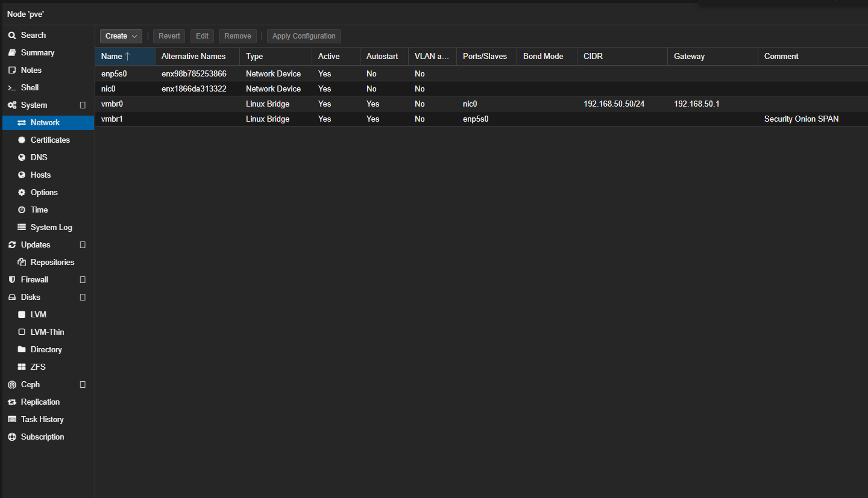
Task: Click the Subscription lifebuoy icon
Action: [x=12, y=437]
